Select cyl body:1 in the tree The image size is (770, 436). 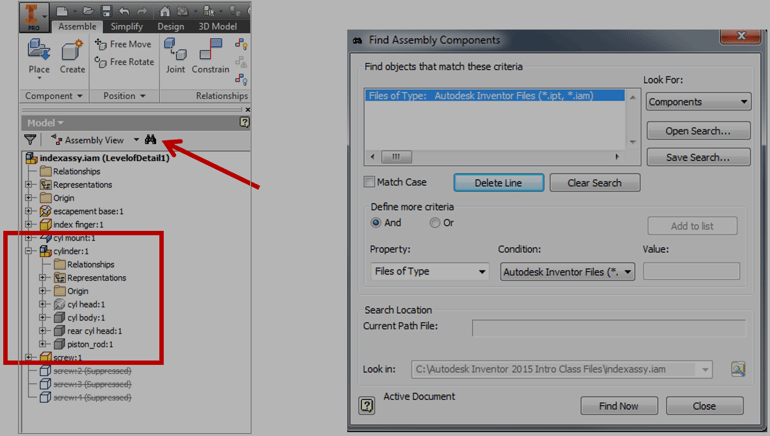point(86,318)
